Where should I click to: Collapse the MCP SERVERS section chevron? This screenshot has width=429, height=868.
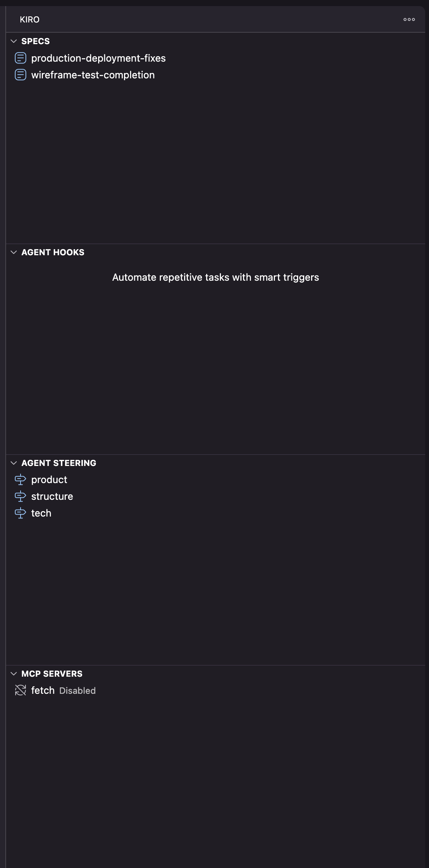tap(14, 674)
